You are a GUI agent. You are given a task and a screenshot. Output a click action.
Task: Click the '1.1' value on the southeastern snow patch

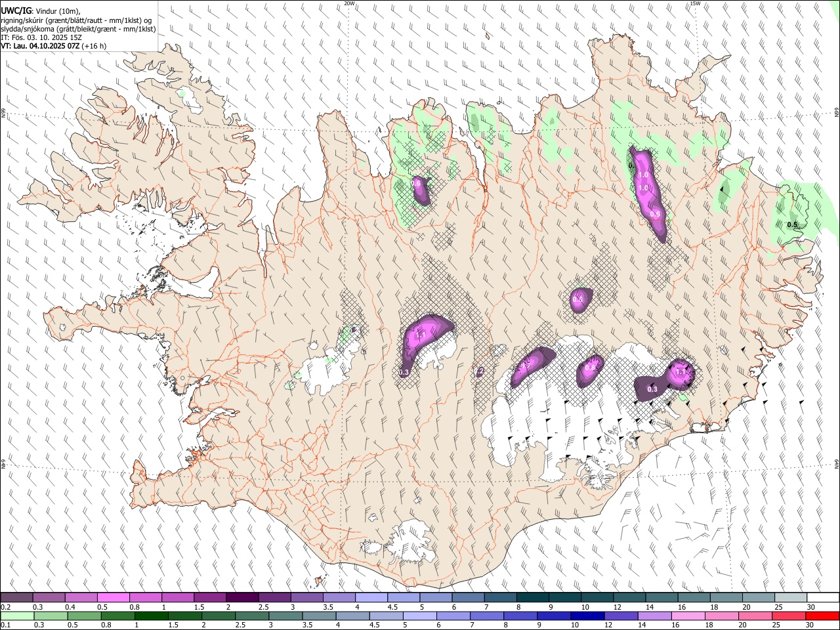681,372
